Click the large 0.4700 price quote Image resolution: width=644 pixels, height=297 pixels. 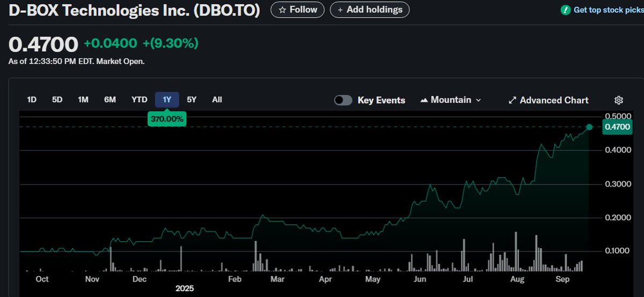point(43,44)
